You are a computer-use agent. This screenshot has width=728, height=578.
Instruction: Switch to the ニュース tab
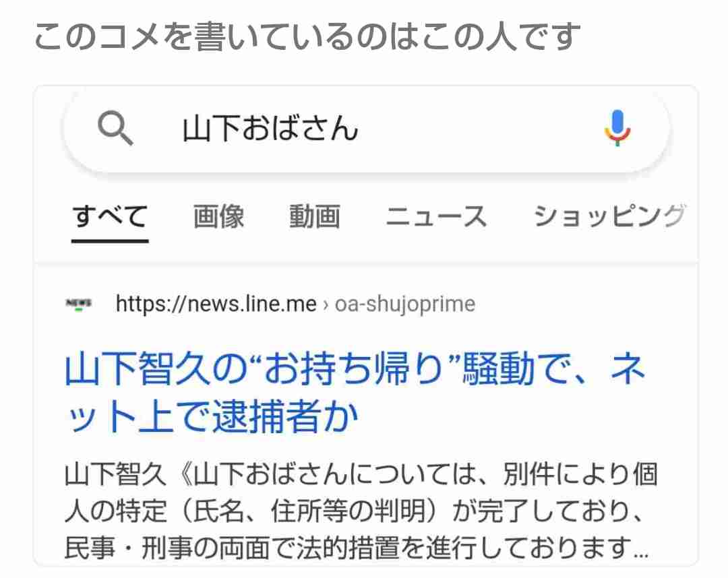tap(436, 217)
